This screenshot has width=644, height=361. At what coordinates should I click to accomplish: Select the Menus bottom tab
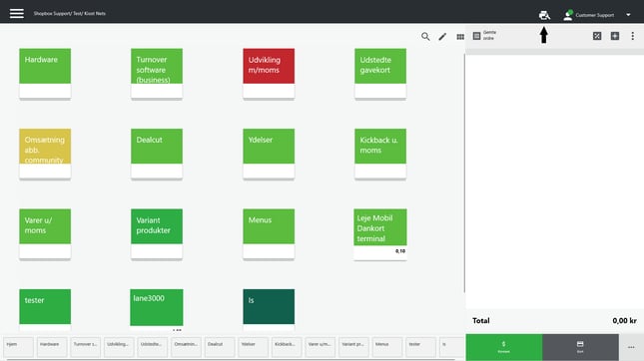(387, 347)
